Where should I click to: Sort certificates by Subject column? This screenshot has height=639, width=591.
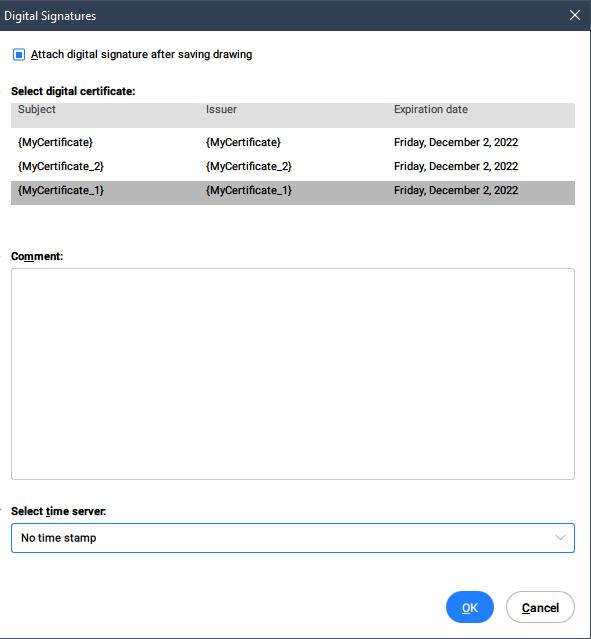pos(37,109)
